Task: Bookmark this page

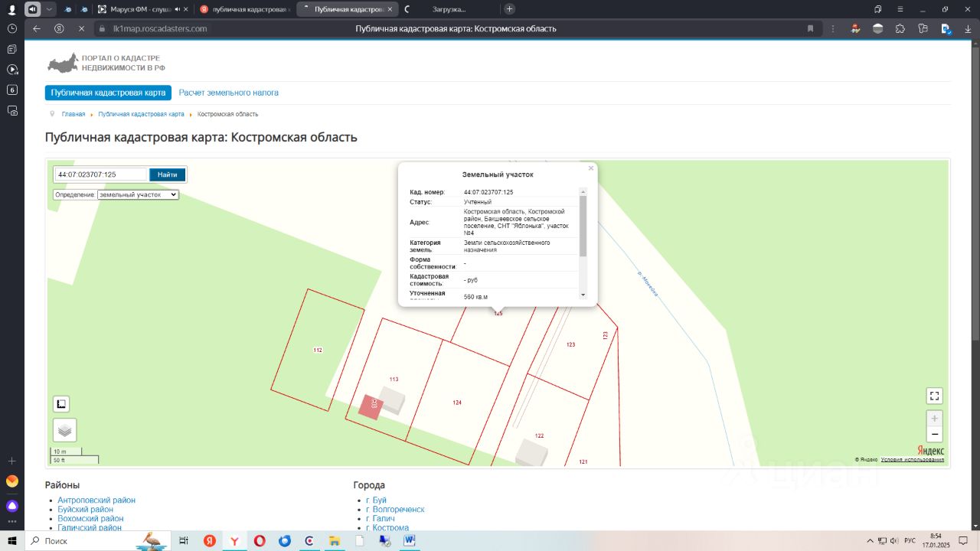Action: [x=810, y=28]
